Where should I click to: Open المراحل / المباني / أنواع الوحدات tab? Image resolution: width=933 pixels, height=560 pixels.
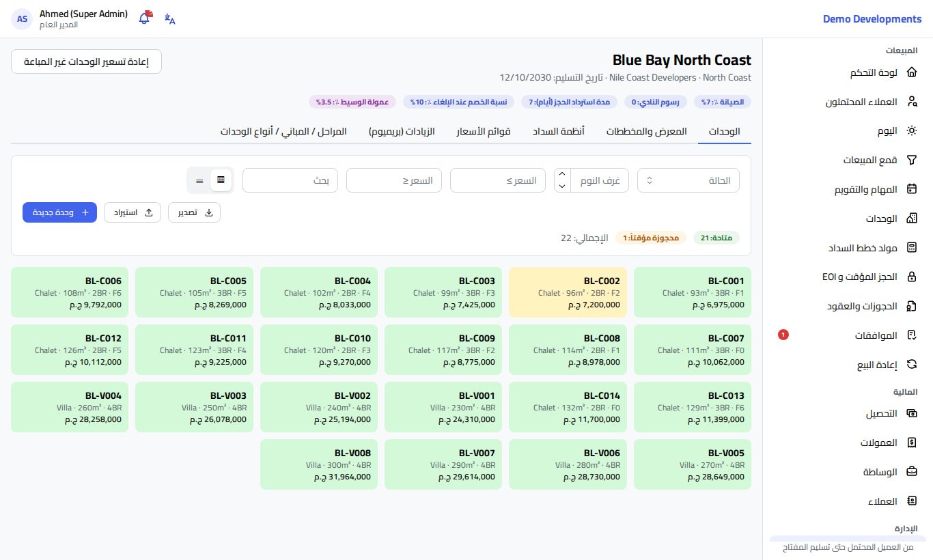point(283,131)
